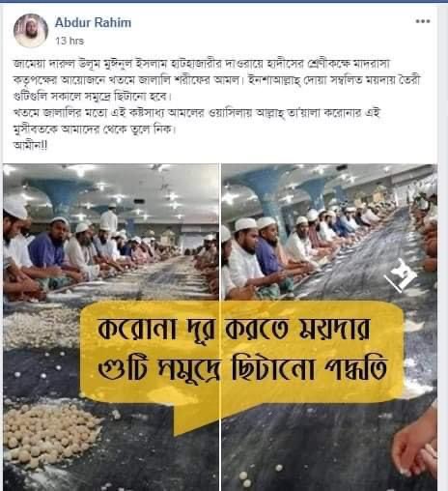Click the blue pillar in the left photo
This screenshot has height=491, width=448.
pyautogui.click(x=60, y=196)
